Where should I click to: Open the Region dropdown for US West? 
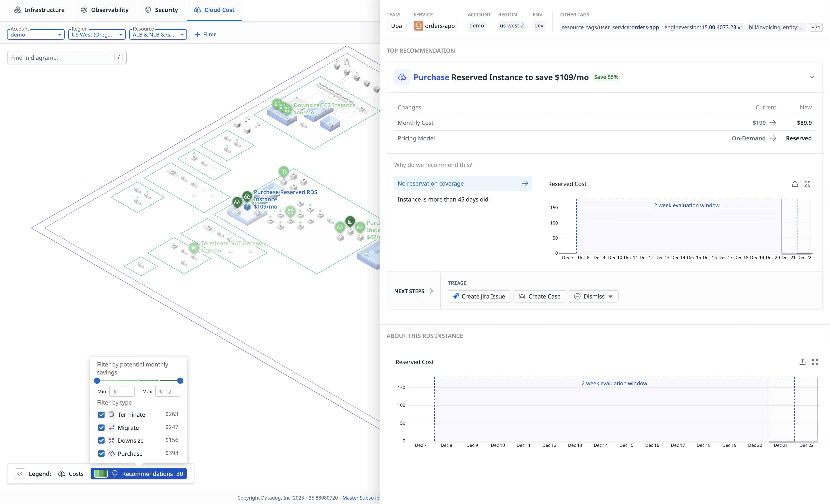coord(97,34)
